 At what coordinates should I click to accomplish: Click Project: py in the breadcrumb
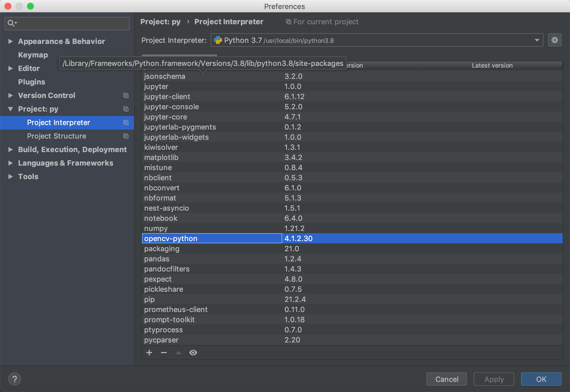[x=161, y=22]
